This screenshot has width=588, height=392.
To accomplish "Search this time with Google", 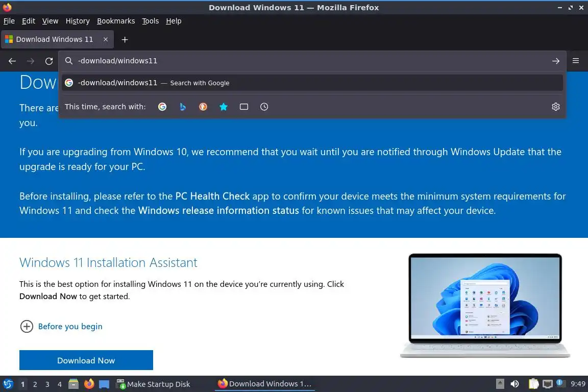I will [x=162, y=107].
